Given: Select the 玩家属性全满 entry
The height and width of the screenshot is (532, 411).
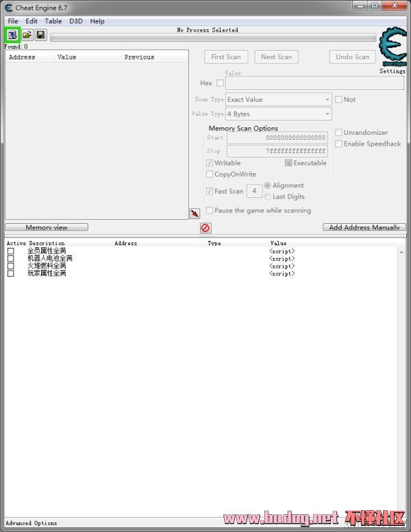Looking at the screenshot, I should (x=47, y=273).
